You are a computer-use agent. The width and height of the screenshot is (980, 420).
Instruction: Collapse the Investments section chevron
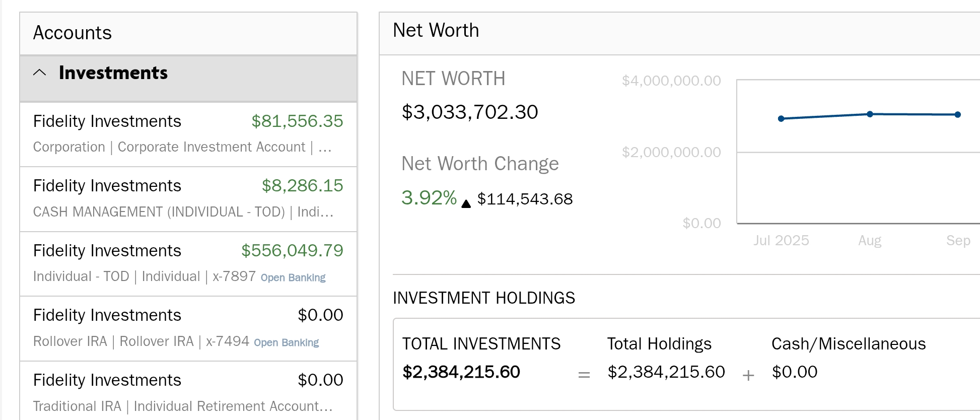[x=40, y=73]
